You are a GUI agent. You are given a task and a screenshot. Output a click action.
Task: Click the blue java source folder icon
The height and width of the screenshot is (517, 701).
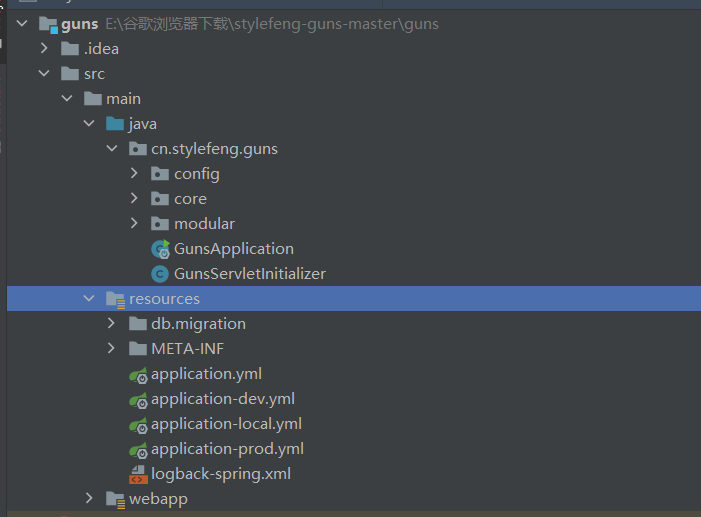pos(115,123)
